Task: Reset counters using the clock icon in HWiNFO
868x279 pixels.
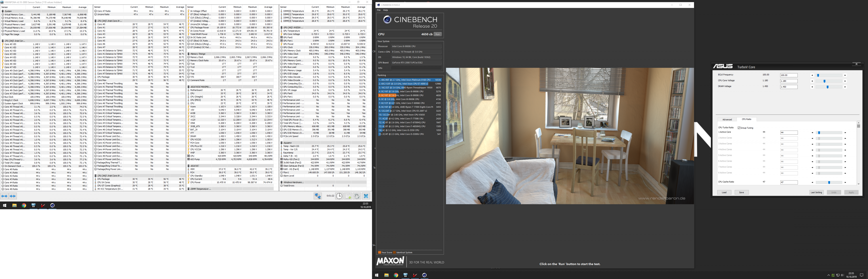Action: point(339,196)
